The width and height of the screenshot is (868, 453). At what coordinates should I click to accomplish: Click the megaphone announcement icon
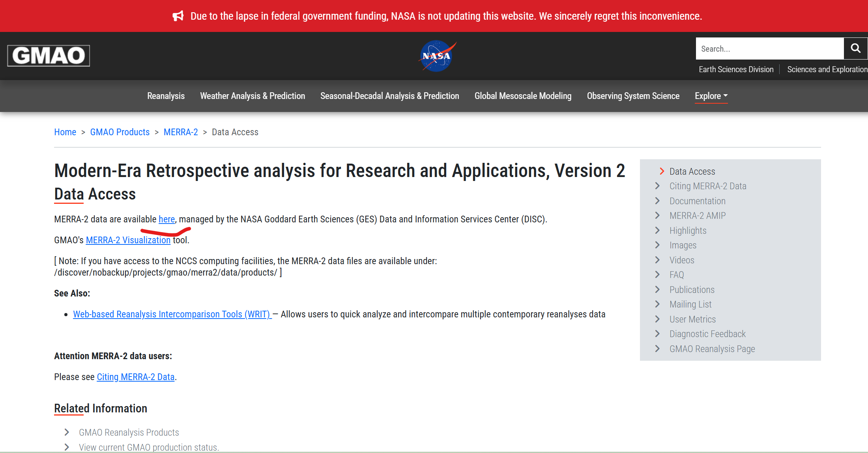pos(178,16)
